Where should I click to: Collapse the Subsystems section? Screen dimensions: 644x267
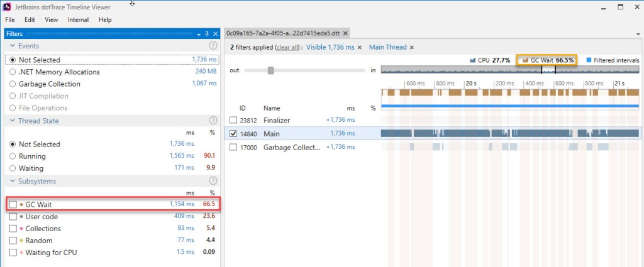pos(13,181)
